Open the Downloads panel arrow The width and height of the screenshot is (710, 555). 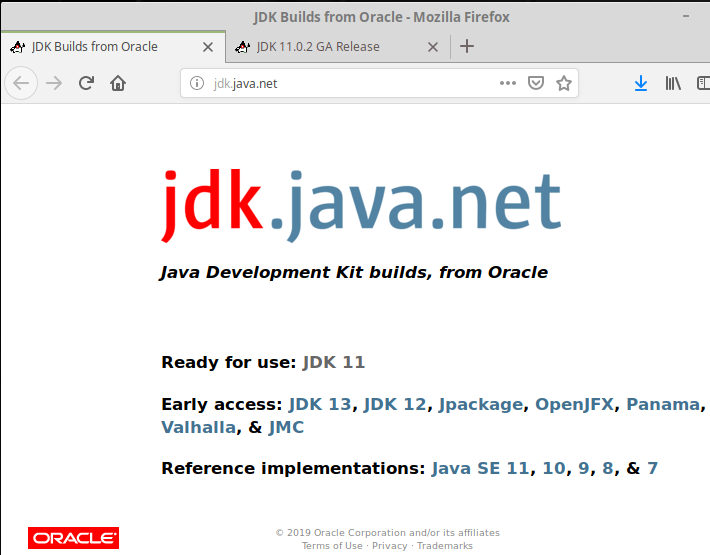(641, 83)
